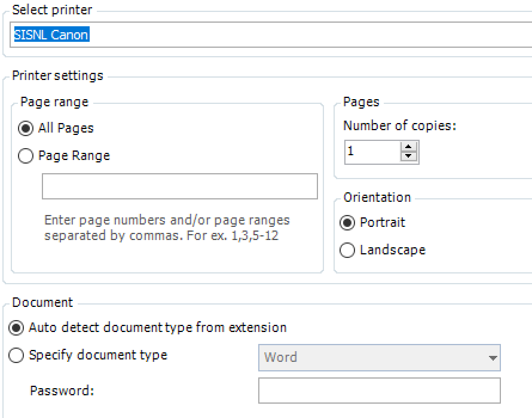Click the 'Orientation' group label
This screenshot has height=418, width=532.
click(x=377, y=198)
